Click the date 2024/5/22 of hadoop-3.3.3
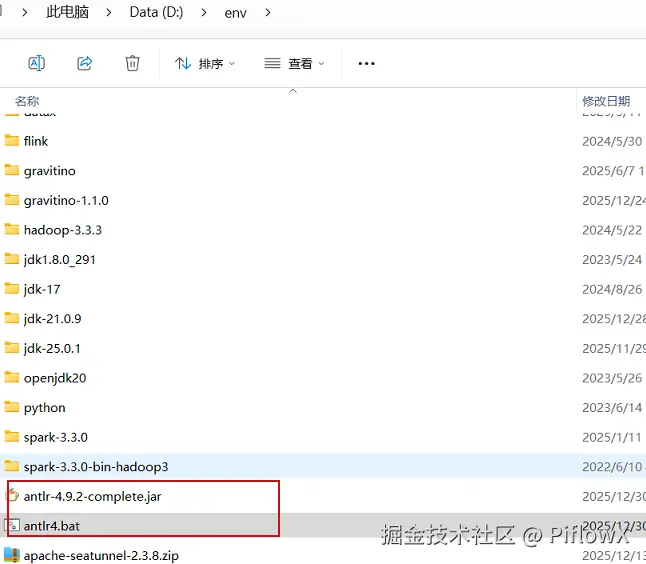This screenshot has width=646, height=564. pyautogui.click(x=612, y=230)
